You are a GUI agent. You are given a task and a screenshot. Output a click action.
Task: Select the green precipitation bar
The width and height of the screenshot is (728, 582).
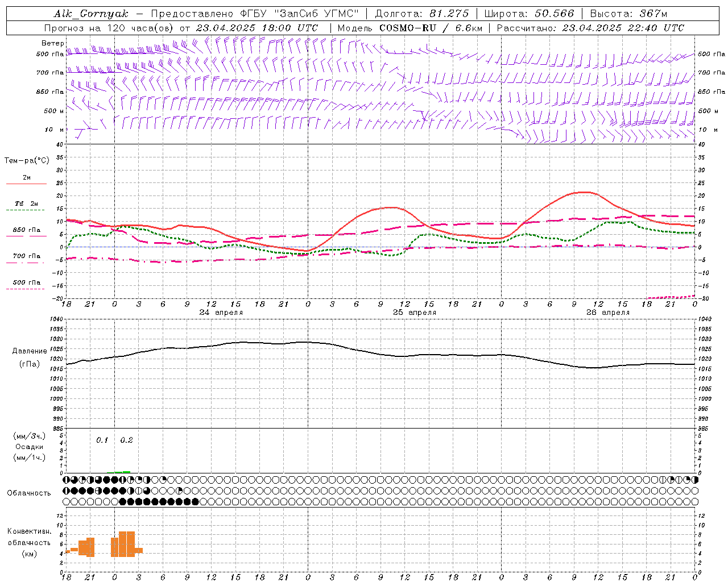[x=122, y=472]
